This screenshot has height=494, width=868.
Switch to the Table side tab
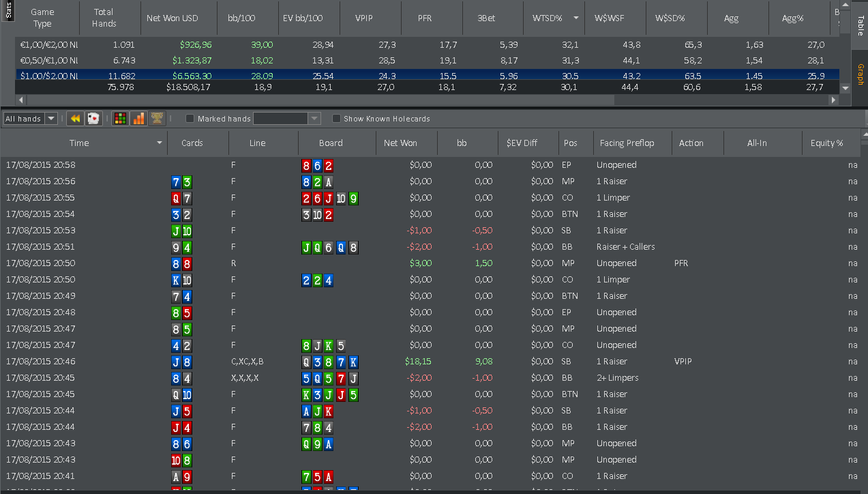[860, 25]
